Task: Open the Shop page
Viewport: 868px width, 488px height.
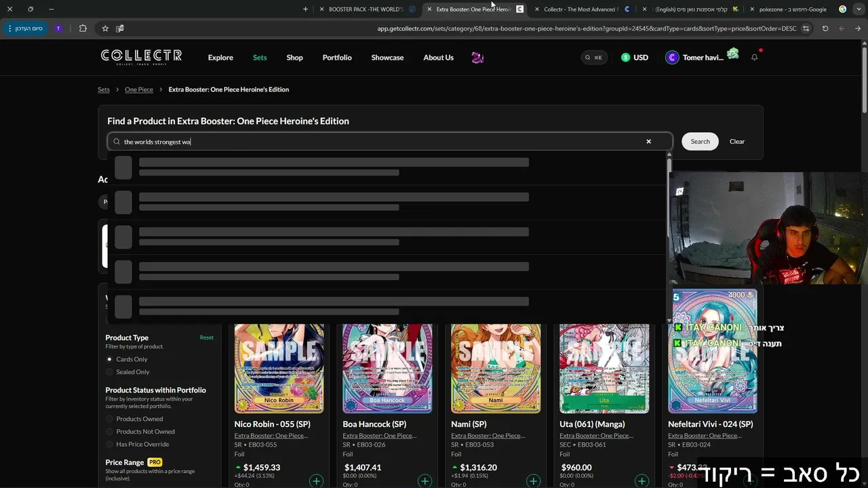Action: (294, 58)
